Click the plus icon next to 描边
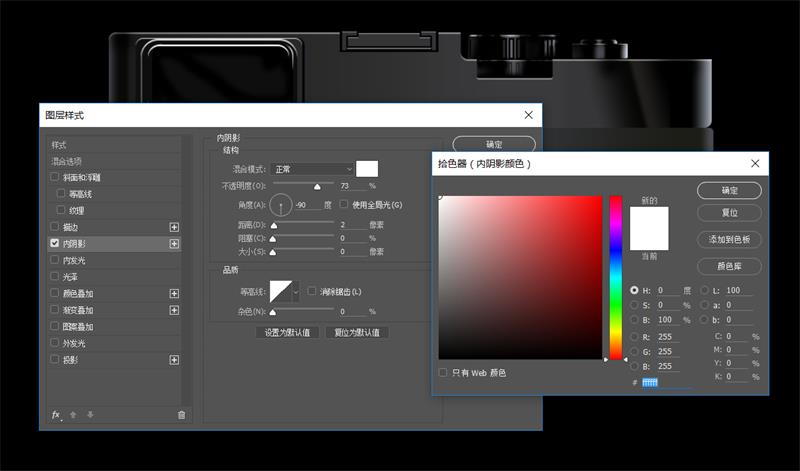The height and width of the screenshot is (471, 800). 174,227
